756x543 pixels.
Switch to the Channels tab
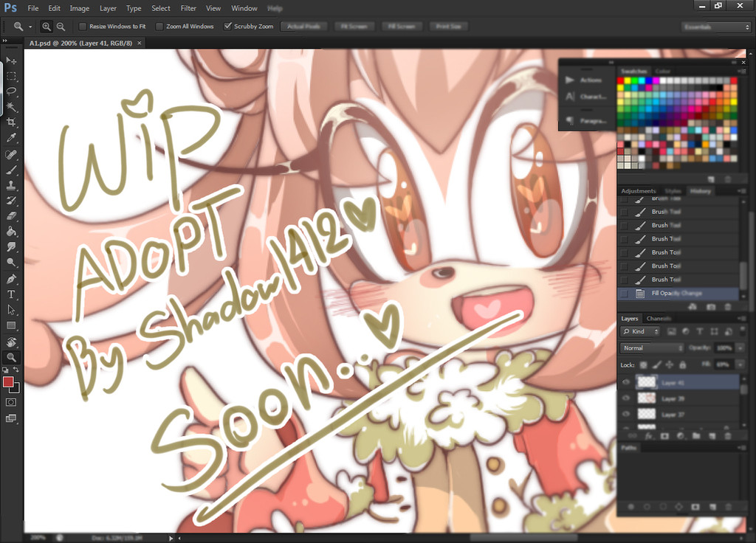tap(659, 319)
